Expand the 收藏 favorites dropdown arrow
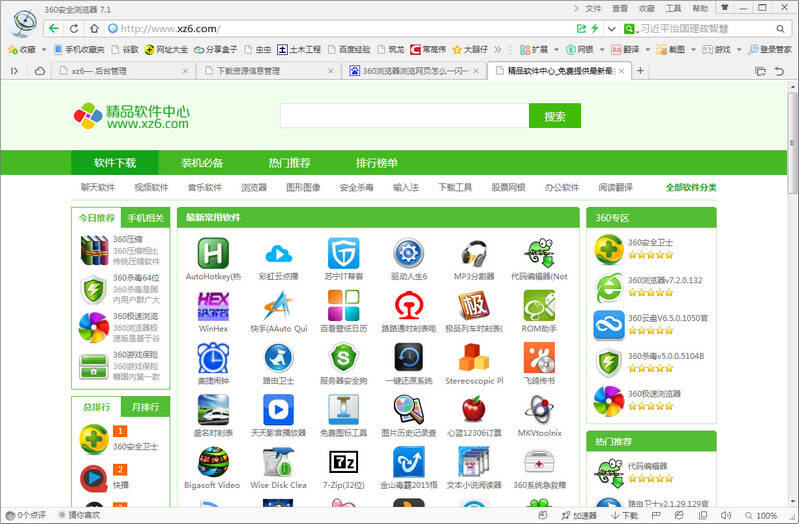 coord(44,49)
